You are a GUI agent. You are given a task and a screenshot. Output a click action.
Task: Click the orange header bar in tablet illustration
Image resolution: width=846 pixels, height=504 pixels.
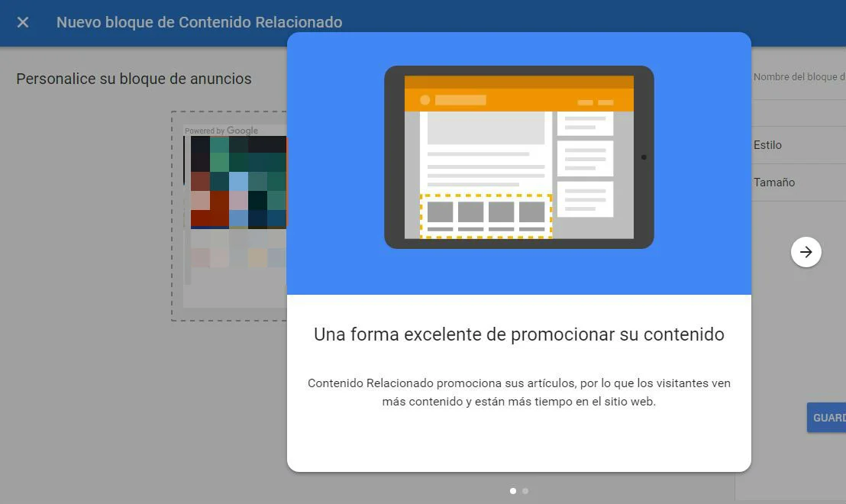click(x=518, y=100)
